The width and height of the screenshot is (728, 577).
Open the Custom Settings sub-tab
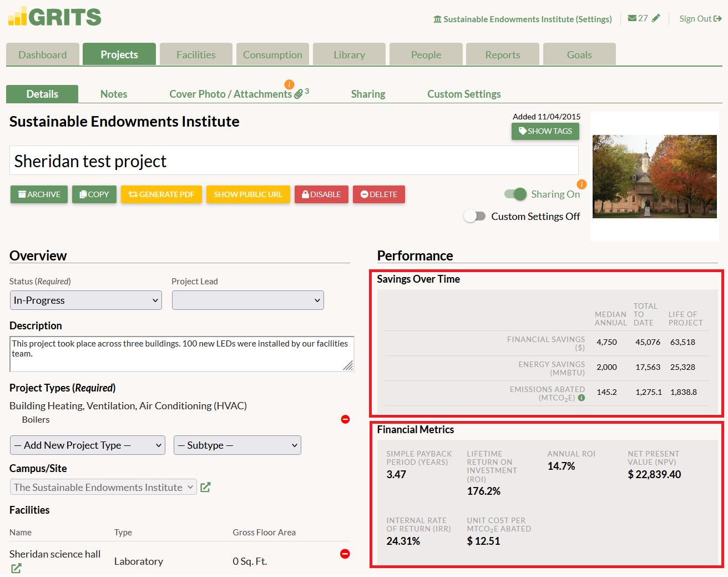click(464, 94)
